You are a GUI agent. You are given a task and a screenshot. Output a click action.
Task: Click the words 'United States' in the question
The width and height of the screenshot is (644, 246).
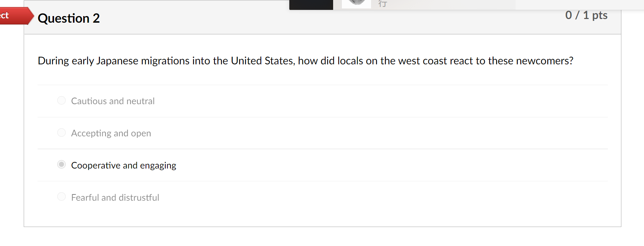[262, 61]
